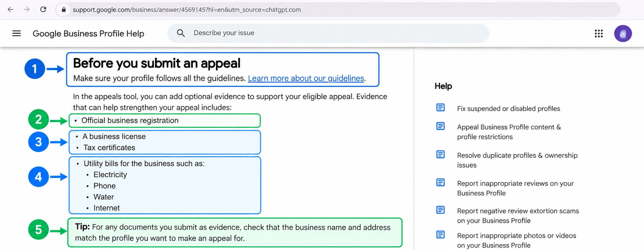Click article icon beside Appeal Business Profile content
The width and height of the screenshot is (644, 250).
click(441, 126)
